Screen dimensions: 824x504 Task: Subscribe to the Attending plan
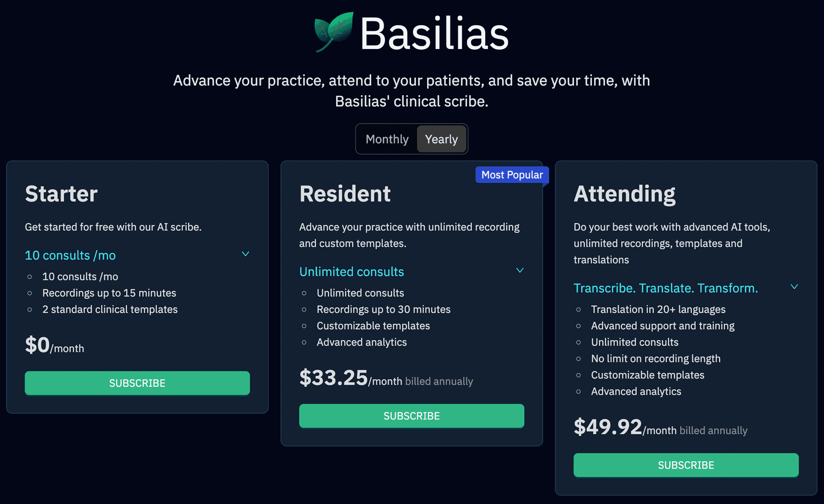click(686, 465)
